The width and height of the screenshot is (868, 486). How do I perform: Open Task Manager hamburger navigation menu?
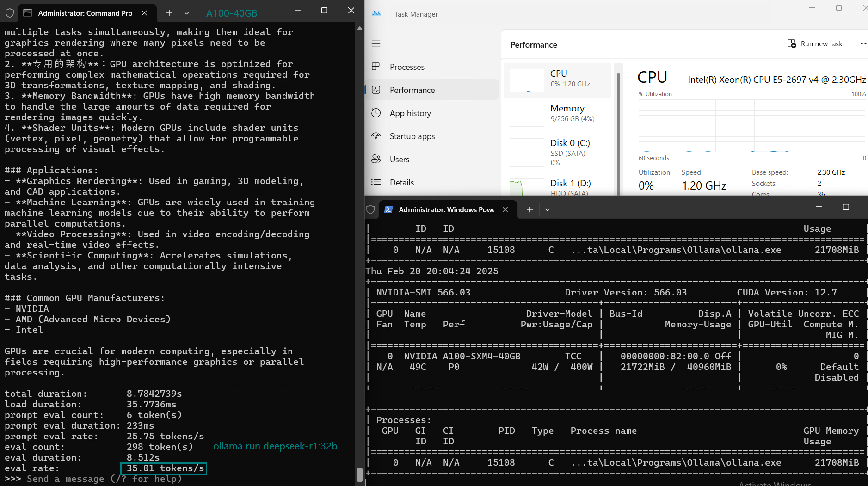[x=376, y=43]
